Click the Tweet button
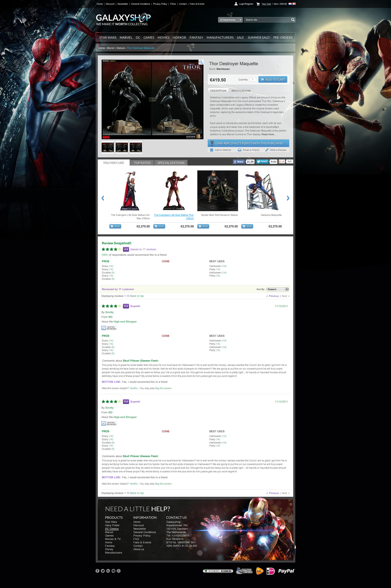The width and height of the screenshot is (391, 588). click(x=262, y=161)
